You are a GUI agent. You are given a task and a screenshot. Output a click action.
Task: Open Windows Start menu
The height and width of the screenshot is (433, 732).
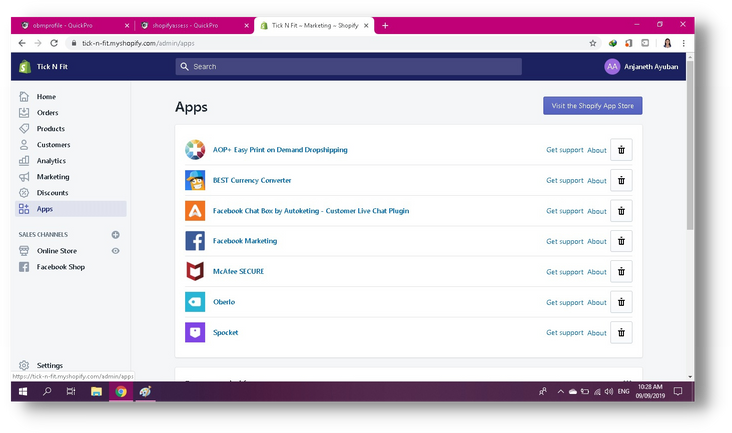pos(22,391)
